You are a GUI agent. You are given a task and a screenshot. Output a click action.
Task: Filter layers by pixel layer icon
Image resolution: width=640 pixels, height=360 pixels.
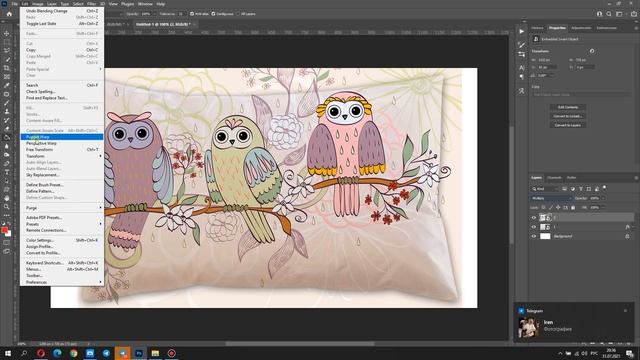point(564,189)
